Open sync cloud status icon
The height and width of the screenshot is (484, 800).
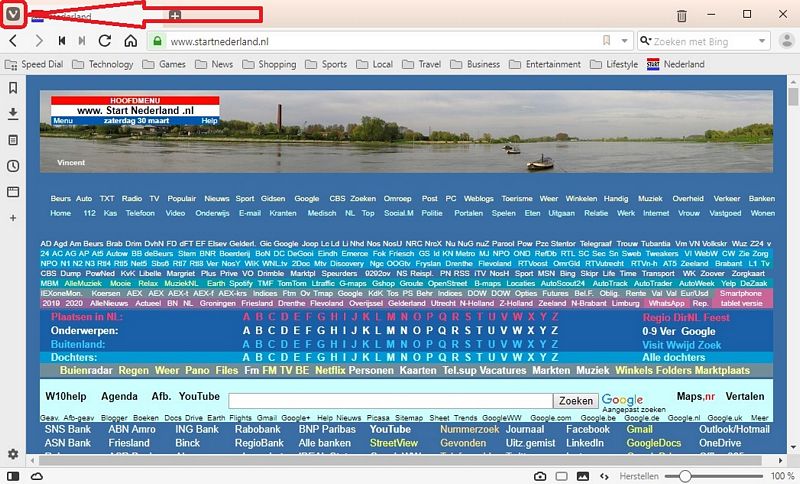coord(37,476)
